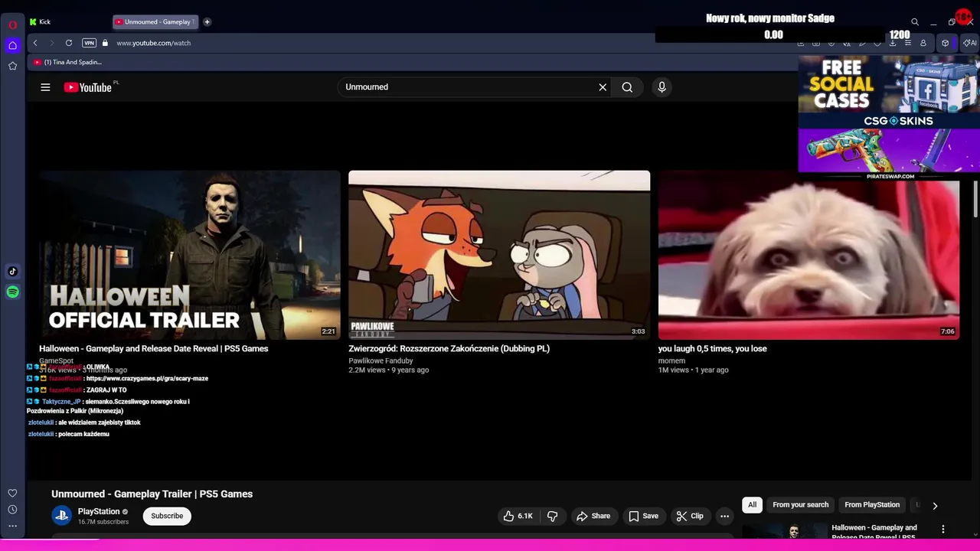Select the From PlayStation chip
Screen dimensions: 980x551
tap(872, 504)
